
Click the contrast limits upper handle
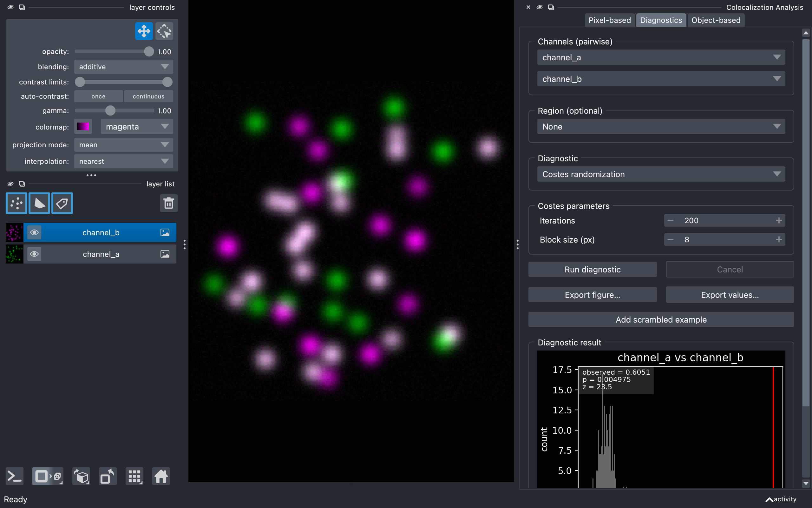pos(167,82)
